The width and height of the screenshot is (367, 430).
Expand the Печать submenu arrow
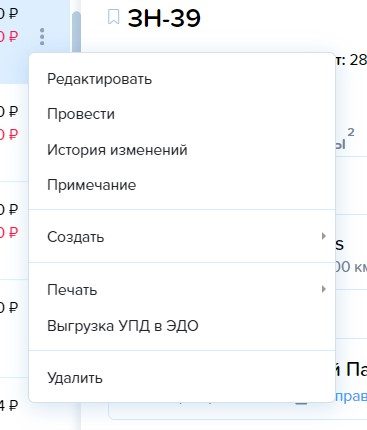coord(323,289)
